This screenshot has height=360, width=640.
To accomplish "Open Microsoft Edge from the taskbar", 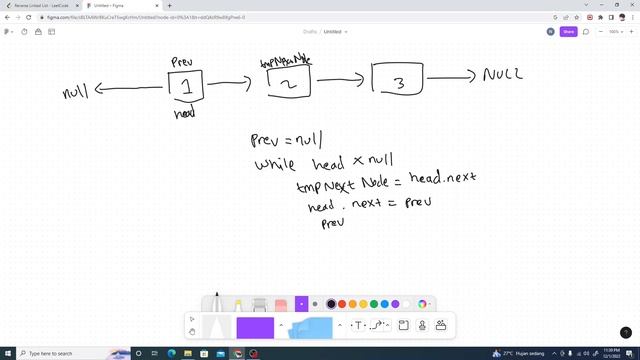I will 171,353.
